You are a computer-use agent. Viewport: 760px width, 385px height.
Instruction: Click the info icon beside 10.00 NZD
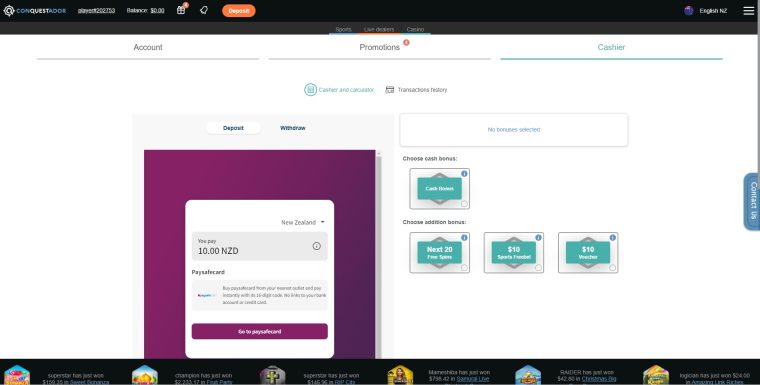pyautogui.click(x=317, y=246)
